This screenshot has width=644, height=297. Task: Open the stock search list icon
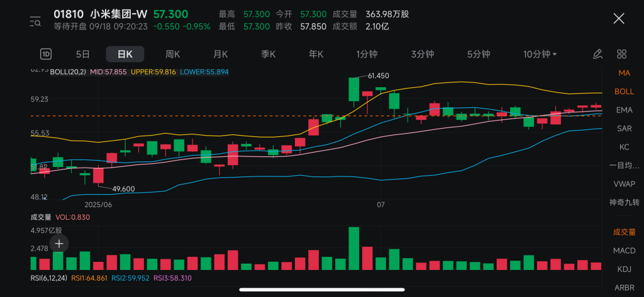(36, 22)
